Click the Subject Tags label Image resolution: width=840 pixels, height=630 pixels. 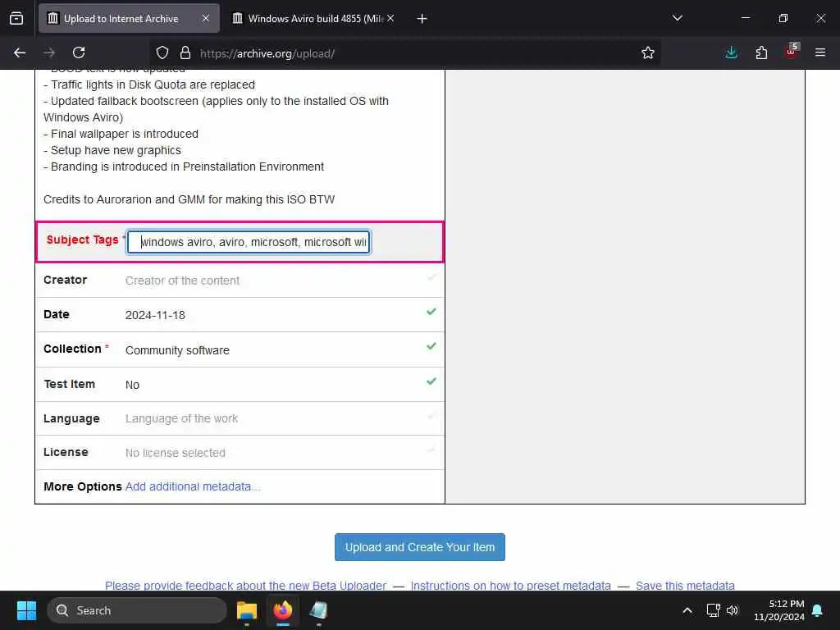tap(83, 240)
